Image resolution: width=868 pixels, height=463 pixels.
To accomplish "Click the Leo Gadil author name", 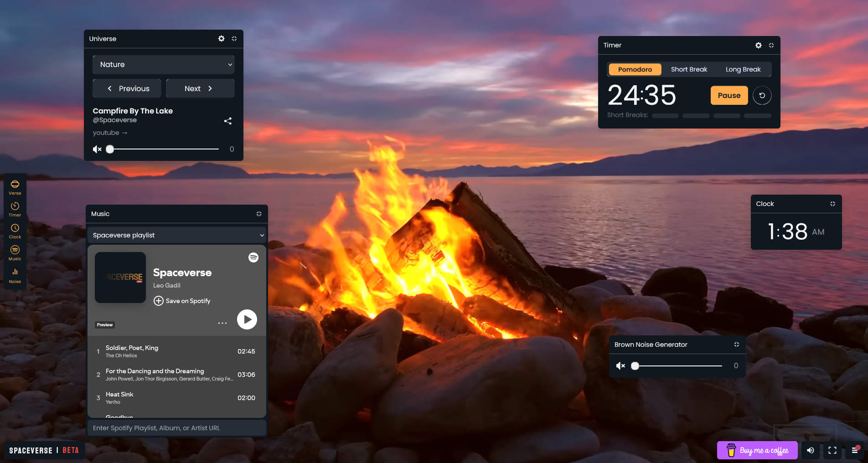I will 167,285.
